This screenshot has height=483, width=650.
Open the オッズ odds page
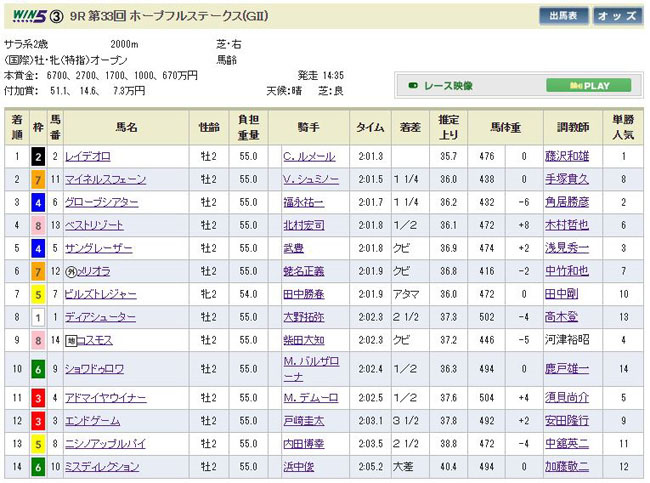pyautogui.click(x=617, y=16)
